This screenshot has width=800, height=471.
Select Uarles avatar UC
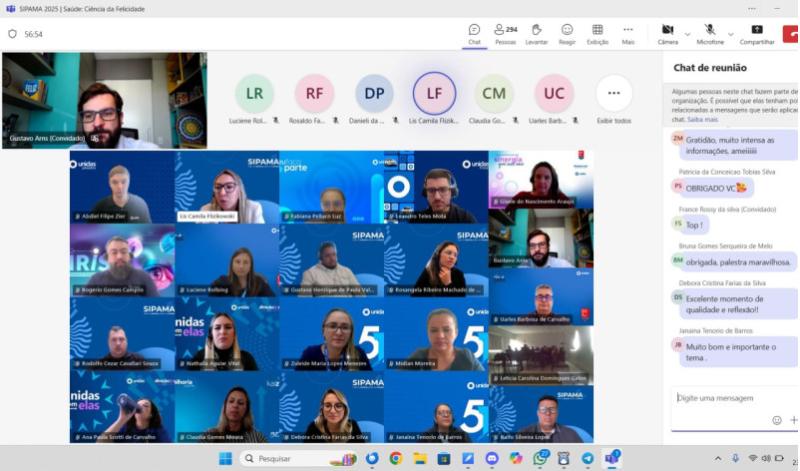(554, 93)
